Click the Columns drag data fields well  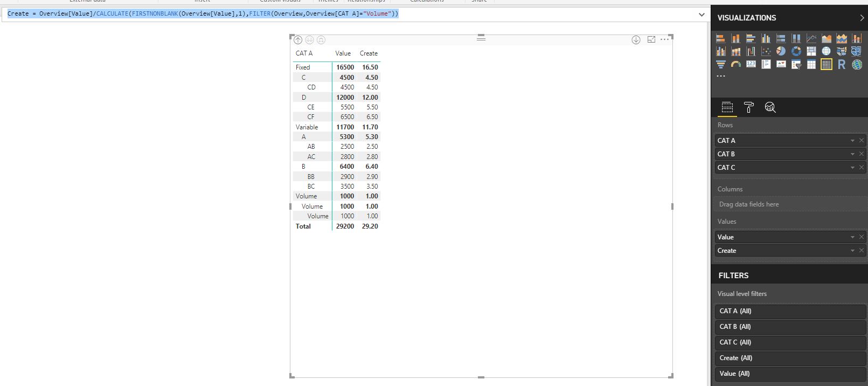point(790,204)
